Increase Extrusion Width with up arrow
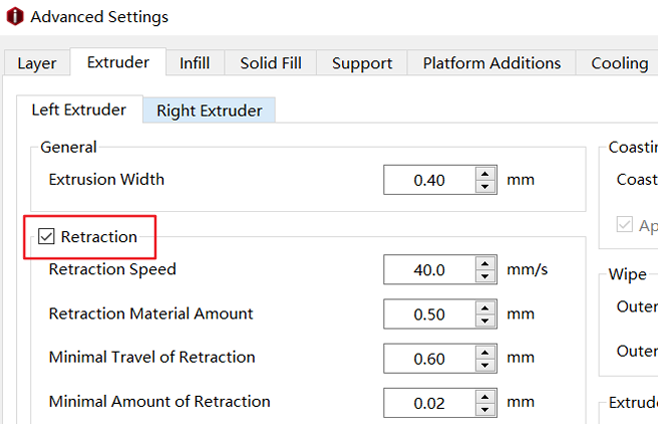658x424 pixels. pyautogui.click(x=485, y=174)
